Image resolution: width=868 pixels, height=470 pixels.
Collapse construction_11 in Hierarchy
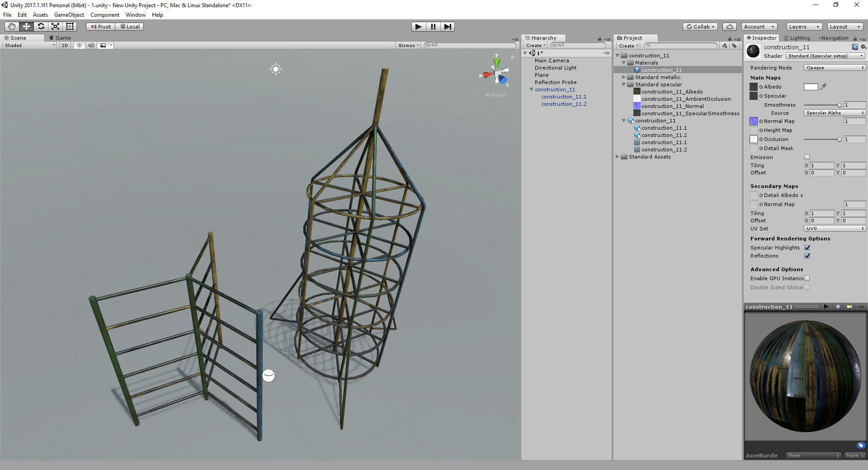pyautogui.click(x=531, y=89)
